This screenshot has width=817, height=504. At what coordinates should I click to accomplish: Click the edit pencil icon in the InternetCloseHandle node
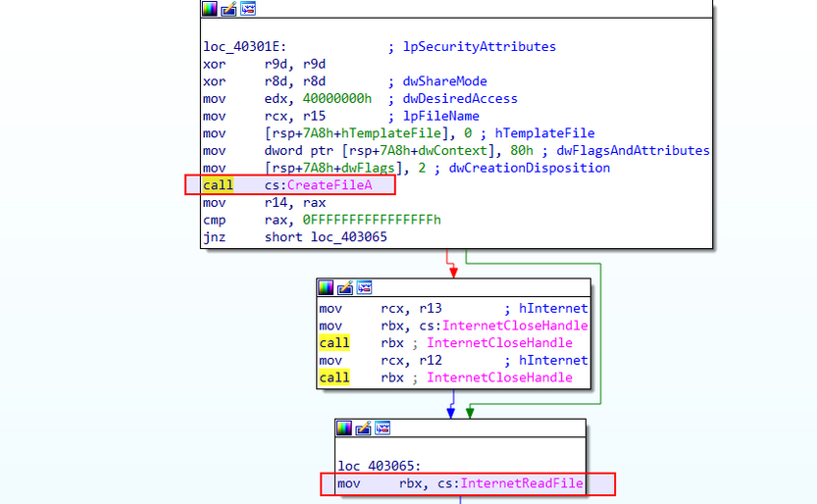[345, 287]
